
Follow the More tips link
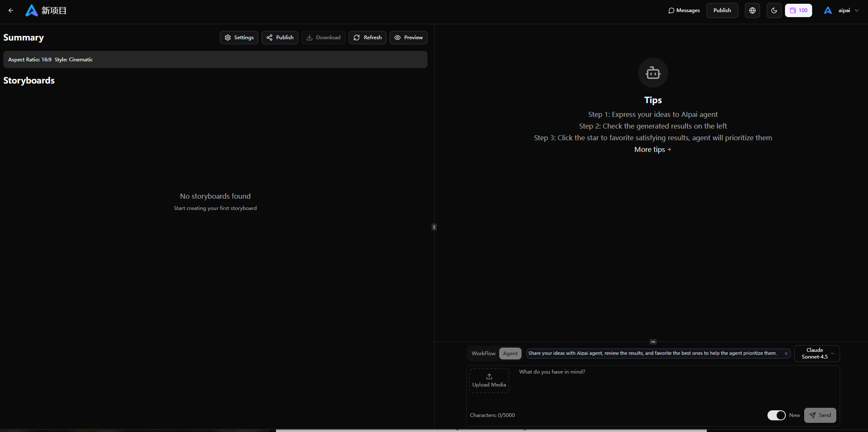[652, 149]
